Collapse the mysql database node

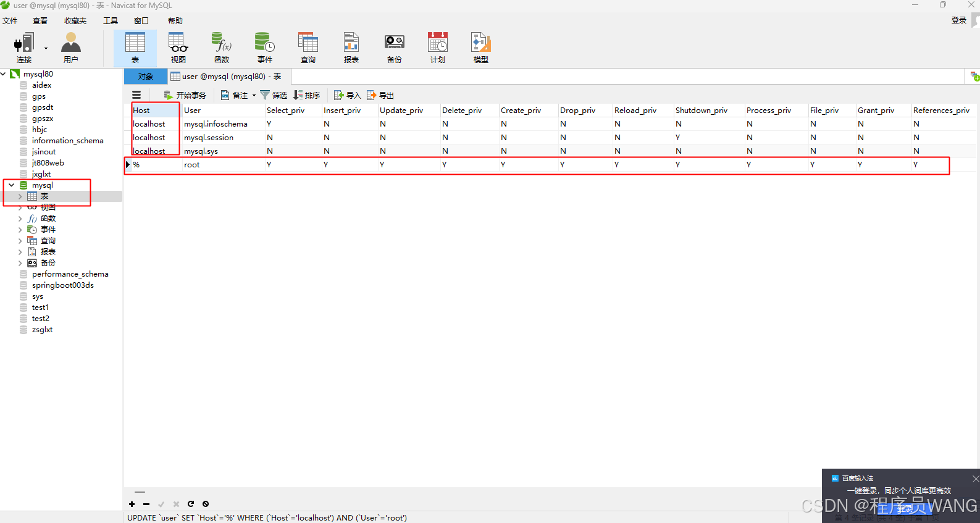[x=12, y=185]
